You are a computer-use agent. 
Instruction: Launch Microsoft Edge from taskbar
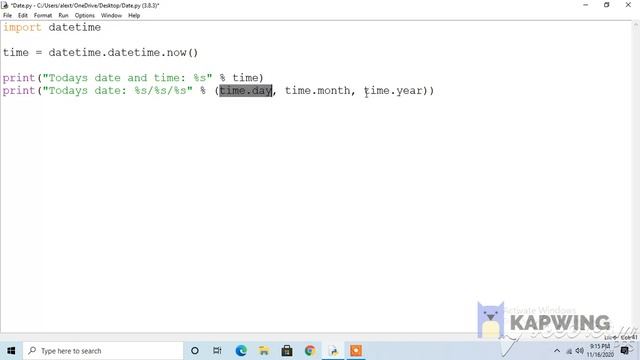241,351
